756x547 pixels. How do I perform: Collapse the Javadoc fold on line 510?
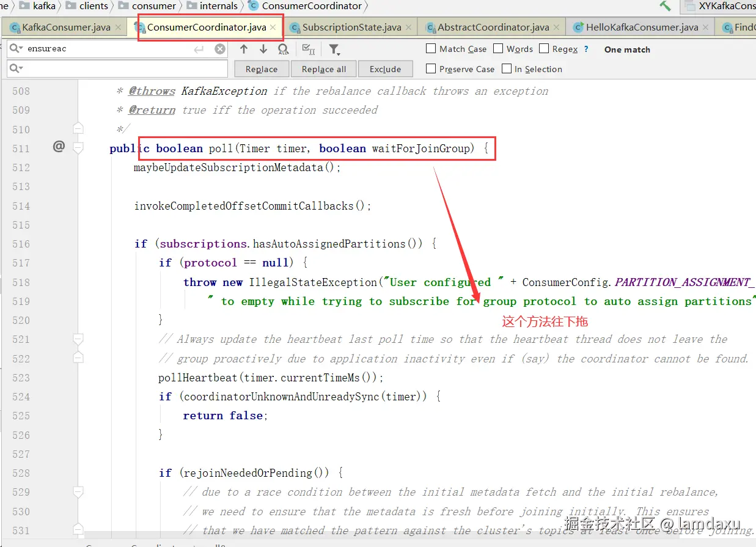coord(78,128)
